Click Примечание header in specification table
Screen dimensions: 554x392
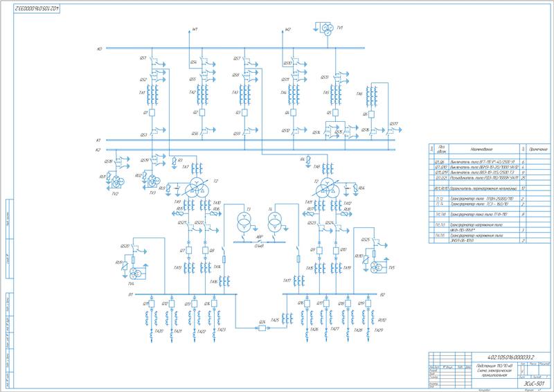pos(538,149)
